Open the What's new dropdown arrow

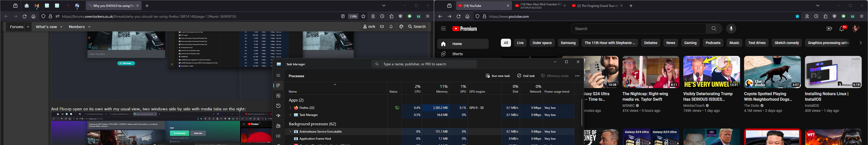pyautogui.click(x=61, y=27)
